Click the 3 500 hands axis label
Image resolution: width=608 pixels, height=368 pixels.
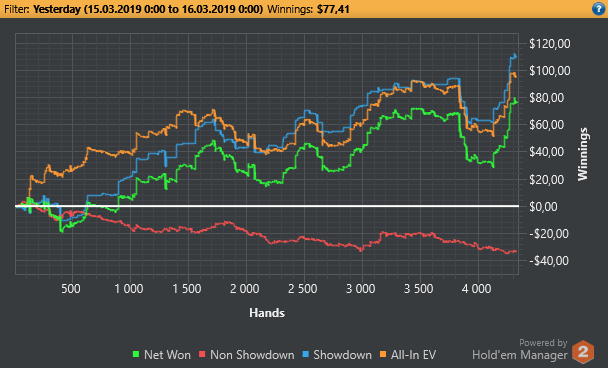[419, 289]
